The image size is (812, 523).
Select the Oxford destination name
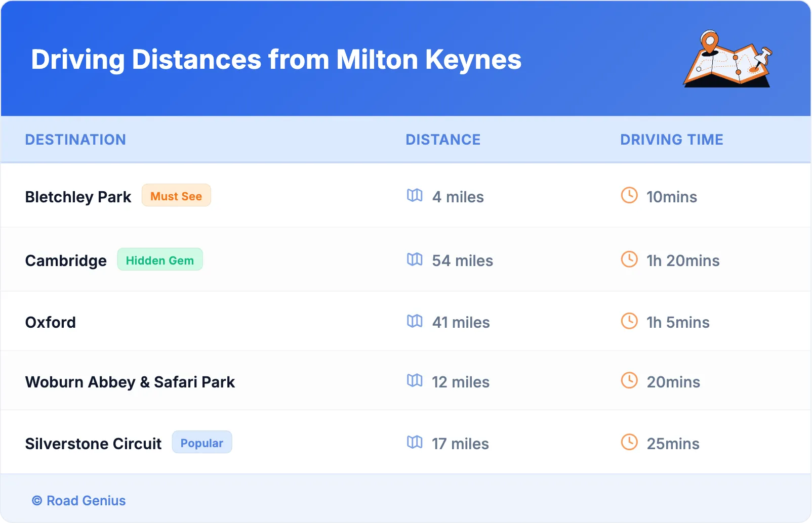point(51,322)
